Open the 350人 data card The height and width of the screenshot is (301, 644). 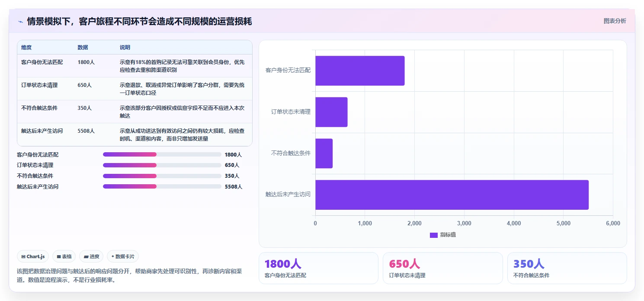[x=567, y=268]
